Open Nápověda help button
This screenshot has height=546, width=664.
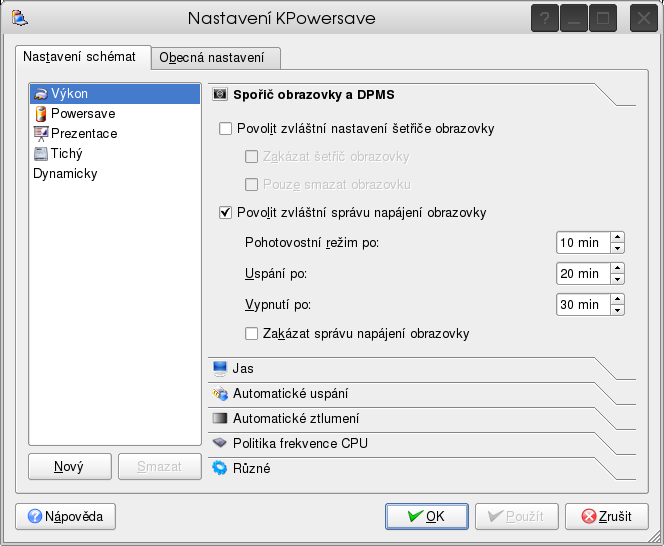(65, 516)
